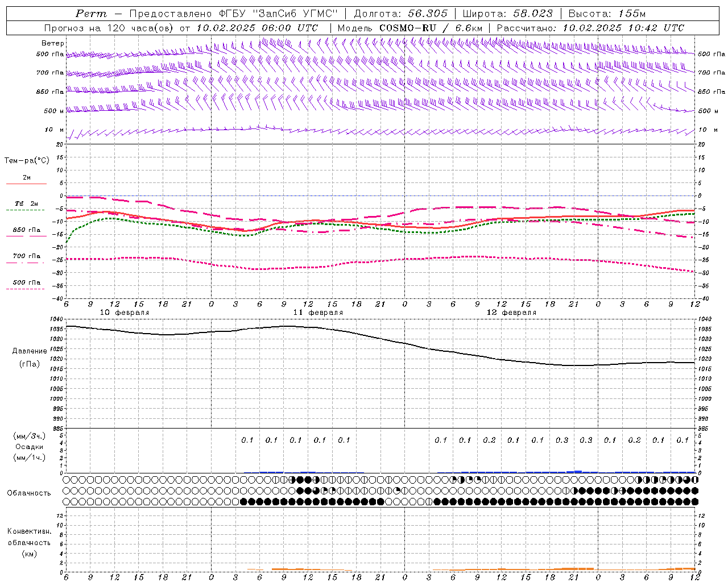Click the "Долгота: 56.305" longitude value
Image resolution: width=728 pixels, height=582 pixels.
pos(401,14)
